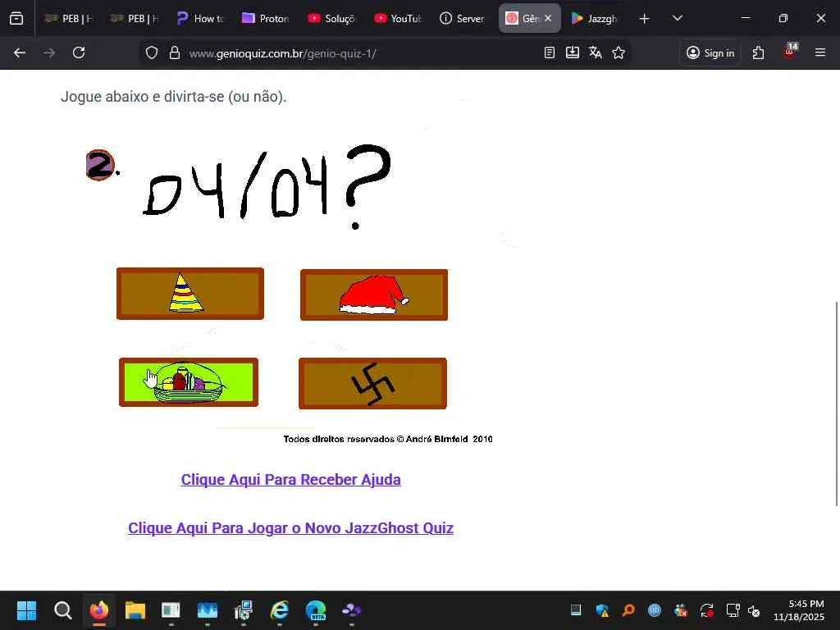The width and height of the screenshot is (840, 630).
Task: Open tracking protection shield icon
Action: [x=152, y=53]
